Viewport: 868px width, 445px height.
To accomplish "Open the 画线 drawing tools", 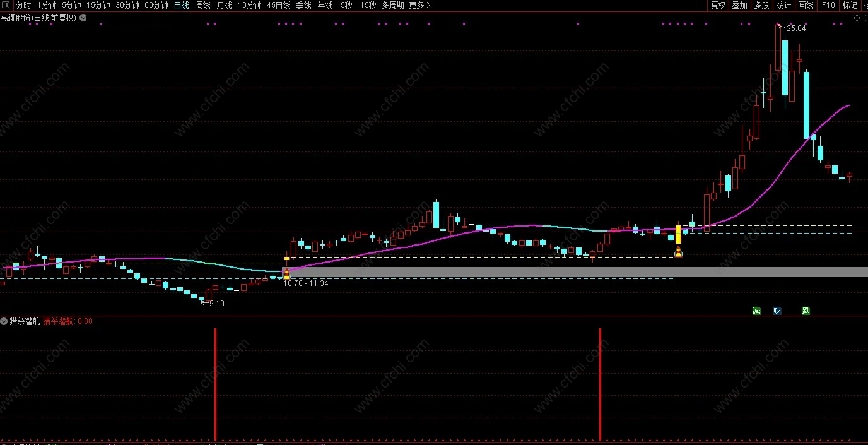I will tap(806, 5).
